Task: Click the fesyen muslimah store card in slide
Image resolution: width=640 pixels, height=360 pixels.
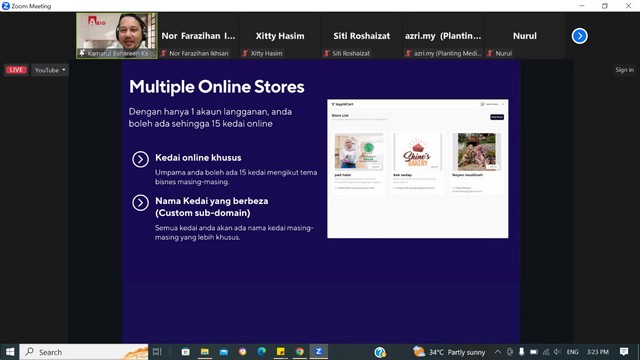Action: click(476, 162)
